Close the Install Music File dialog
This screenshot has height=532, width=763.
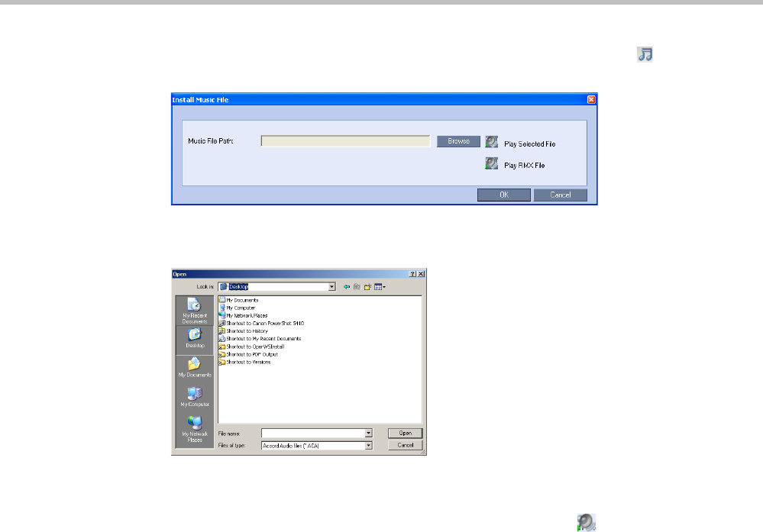coord(591,100)
